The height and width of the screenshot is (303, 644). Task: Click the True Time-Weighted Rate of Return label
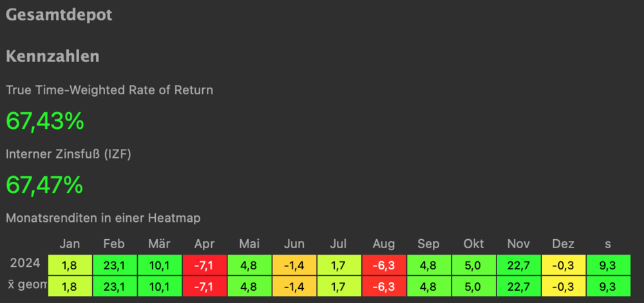[x=109, y=90]
